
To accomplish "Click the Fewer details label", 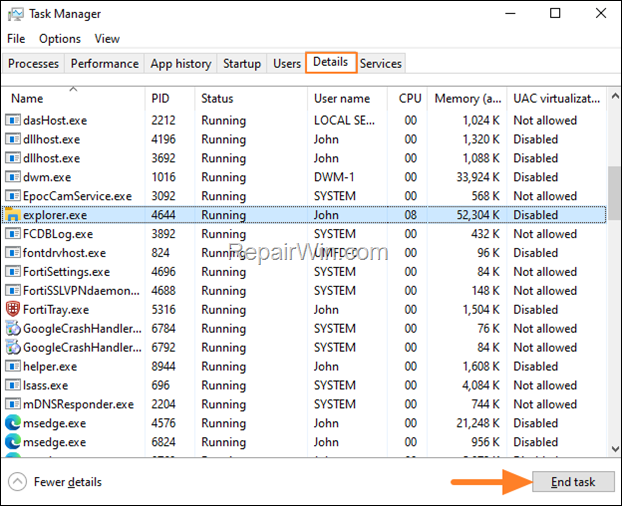I will click(x=68, y=482).
